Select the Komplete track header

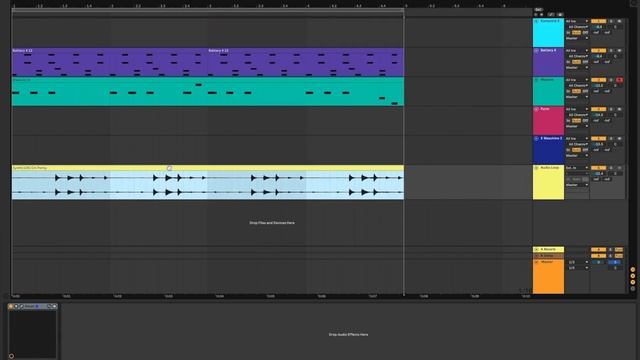point(549,33)
